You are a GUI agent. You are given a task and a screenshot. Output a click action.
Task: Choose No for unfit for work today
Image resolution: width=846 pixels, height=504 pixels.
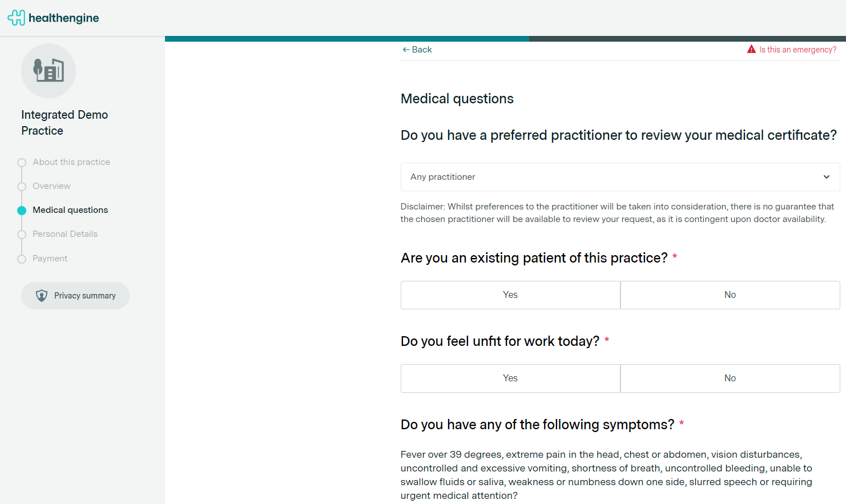coord(730,378)
